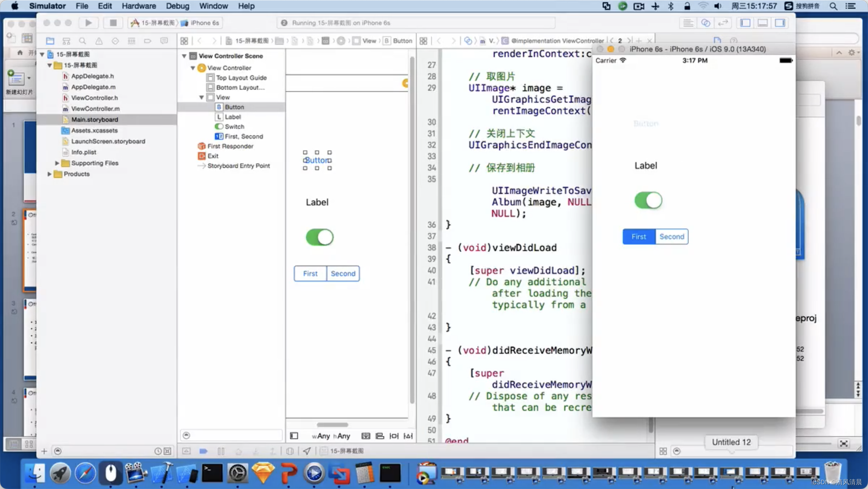868x489 pixels.
Task: Open the assistant editor view
Action: coord(705,23)
